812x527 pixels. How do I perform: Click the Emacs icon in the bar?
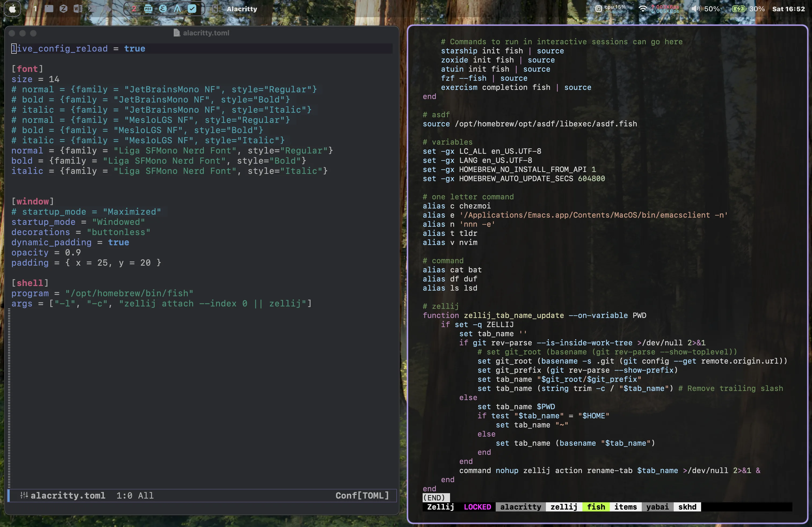163,9
